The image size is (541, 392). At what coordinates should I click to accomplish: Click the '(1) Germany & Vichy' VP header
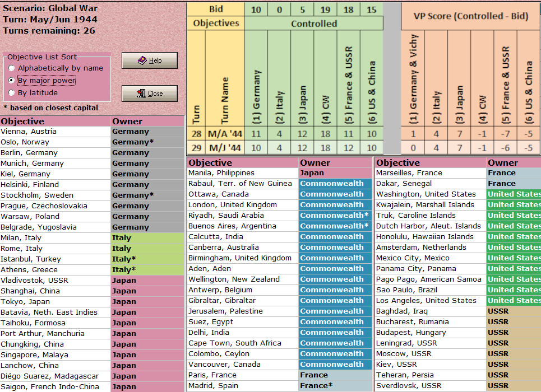point(413,78)
